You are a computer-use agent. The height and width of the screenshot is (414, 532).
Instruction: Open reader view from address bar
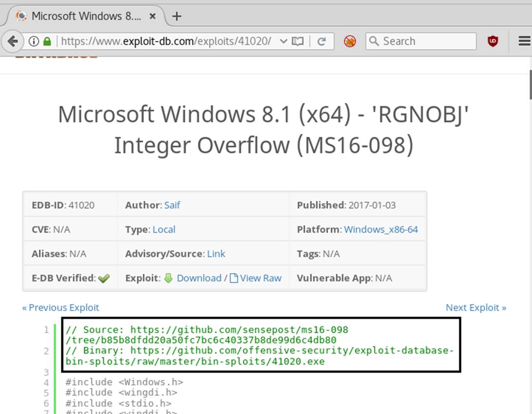(x=297, y=41)
